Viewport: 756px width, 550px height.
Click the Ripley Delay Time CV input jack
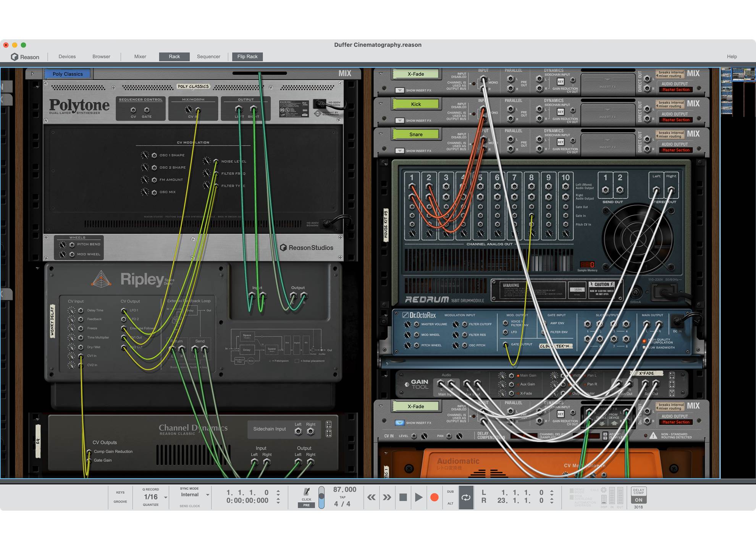click(81, 310)
